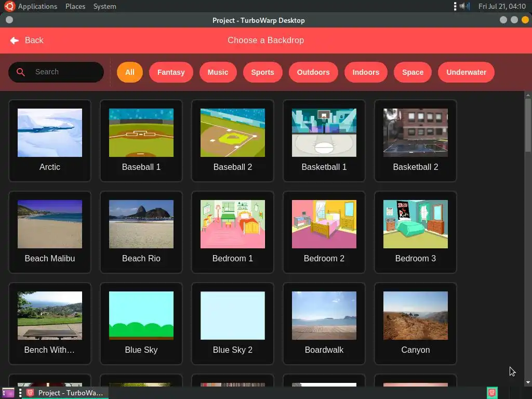Open the System menu

(105, 6)
